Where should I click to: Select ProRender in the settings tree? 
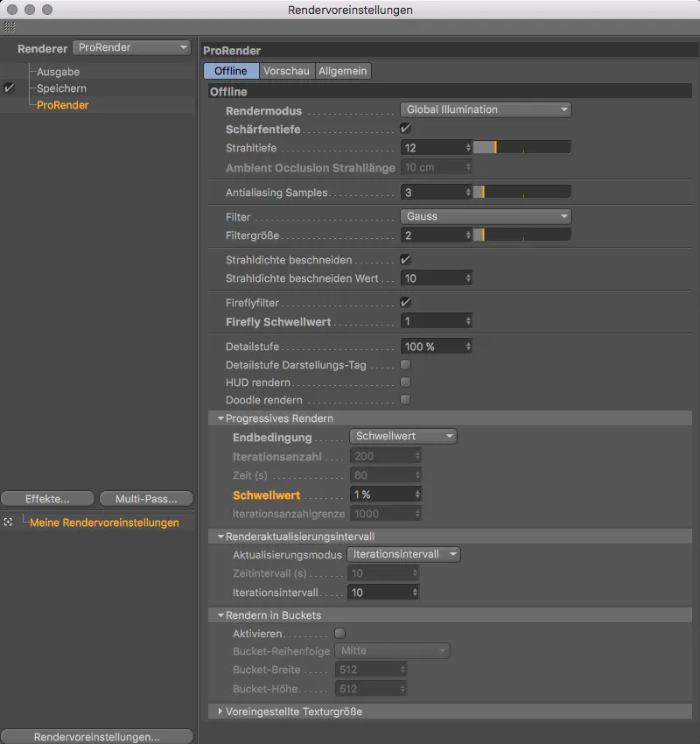coord(63,105)
